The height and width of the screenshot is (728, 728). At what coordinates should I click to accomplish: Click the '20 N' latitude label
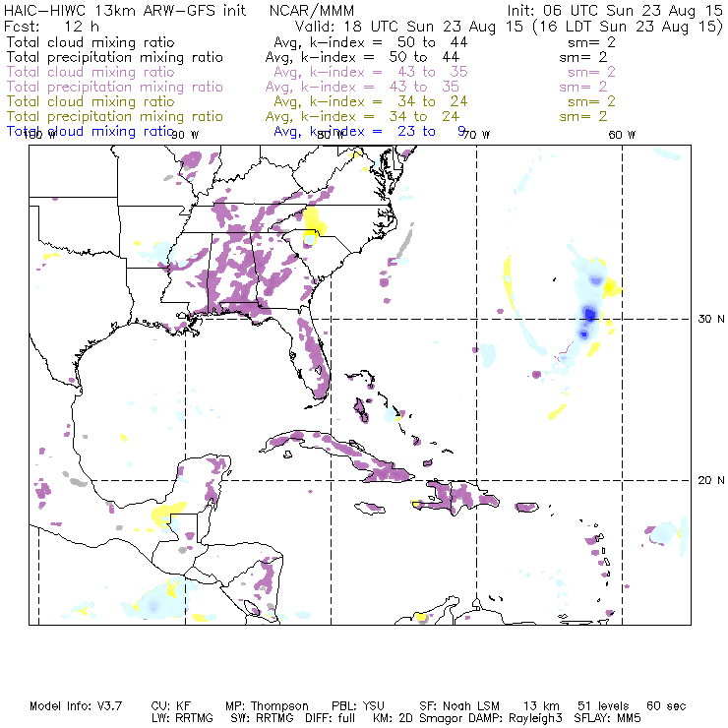click(x=711, y=480)
